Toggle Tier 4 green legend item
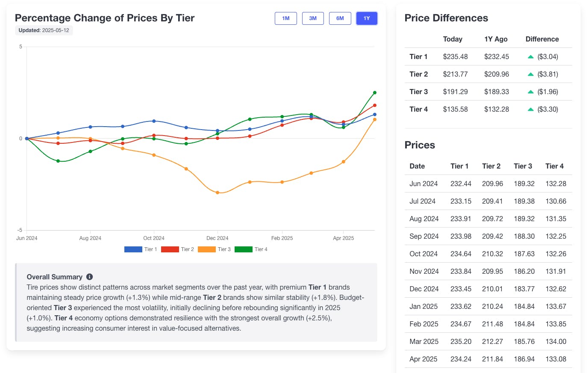The height and width of the screenshot is (373, 588). coord(244,249)
